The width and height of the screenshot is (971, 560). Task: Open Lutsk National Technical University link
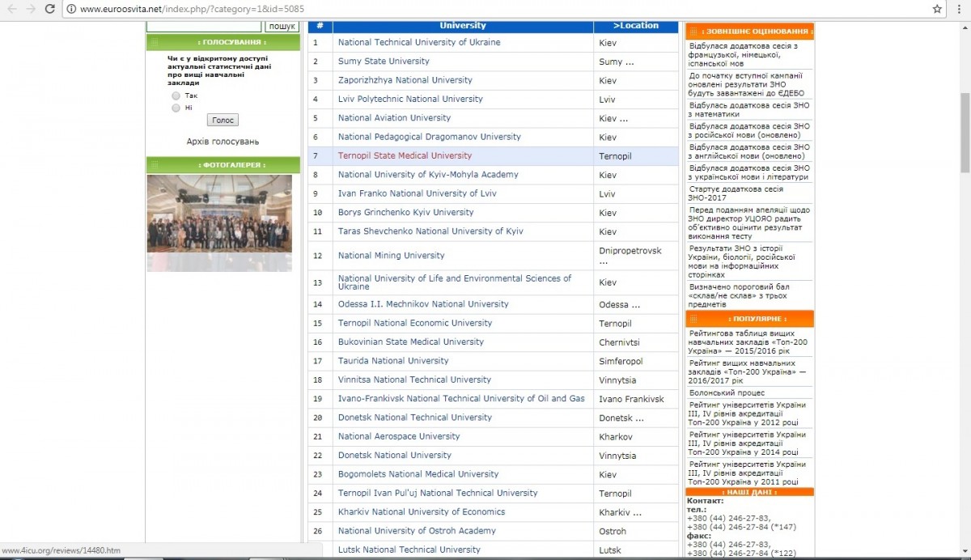coord(409,549)
